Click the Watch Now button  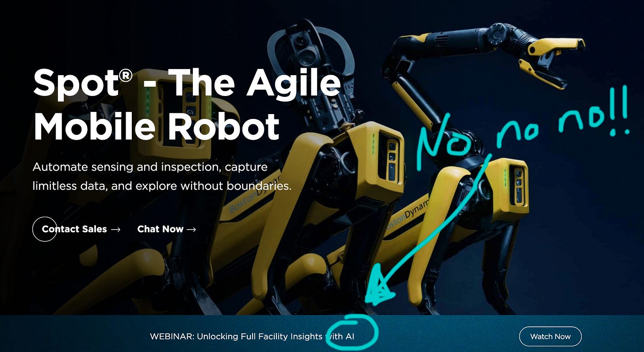coord(550,337)
